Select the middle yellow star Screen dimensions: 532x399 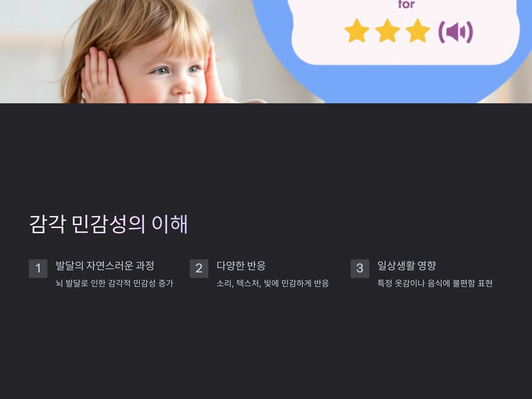pos(387,31)
